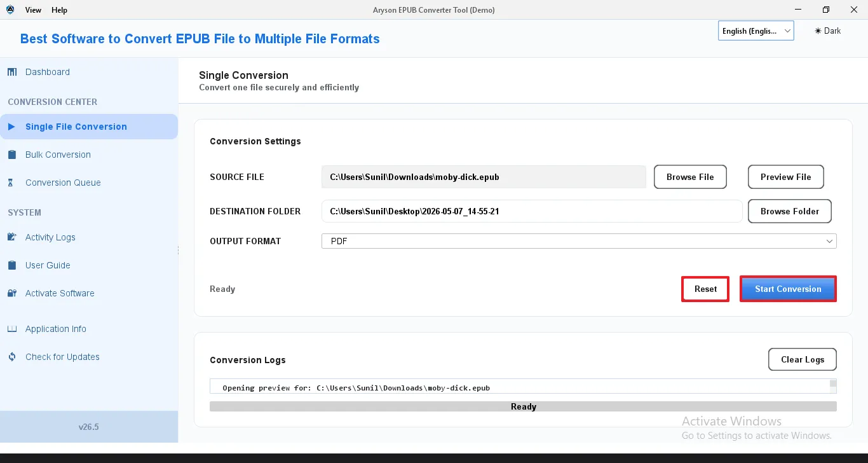Click 'Convert one file securely and efficiently' subtitle
This screenshot has height=463, width=868.
pyautogui.click(x=279, y=88)
